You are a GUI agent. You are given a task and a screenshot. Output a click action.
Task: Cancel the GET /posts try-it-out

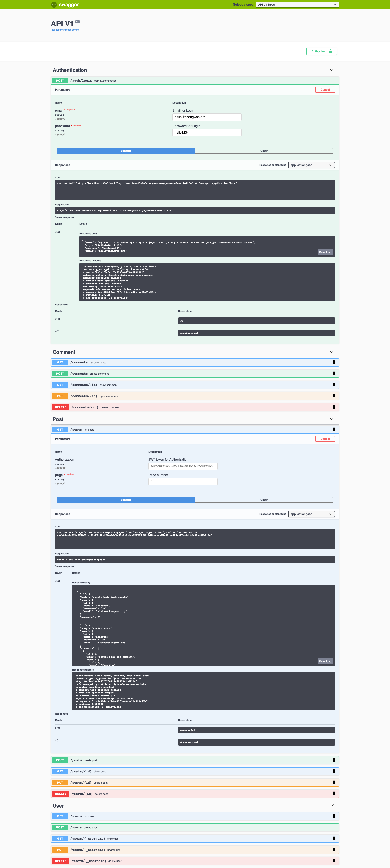[x=325, y=439]
